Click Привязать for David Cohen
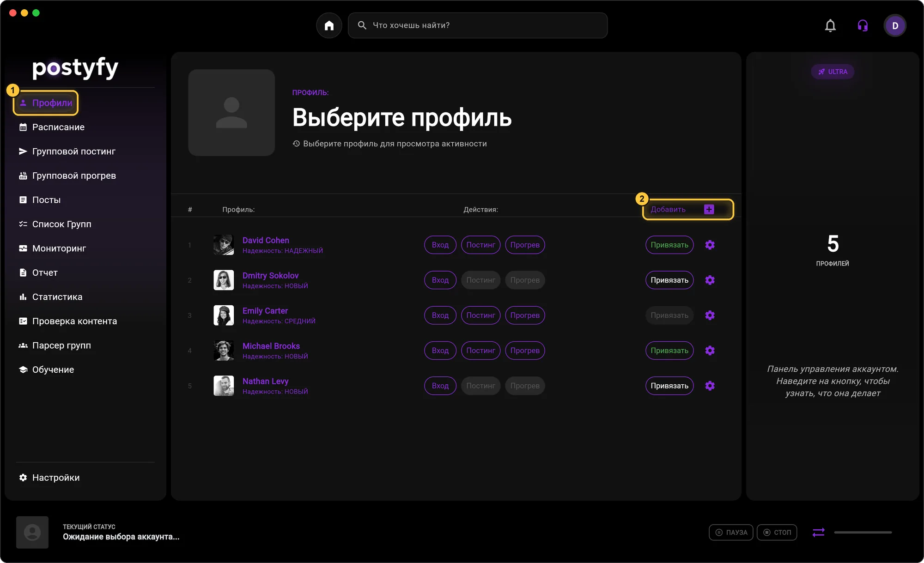 click(x=669, y=245)
